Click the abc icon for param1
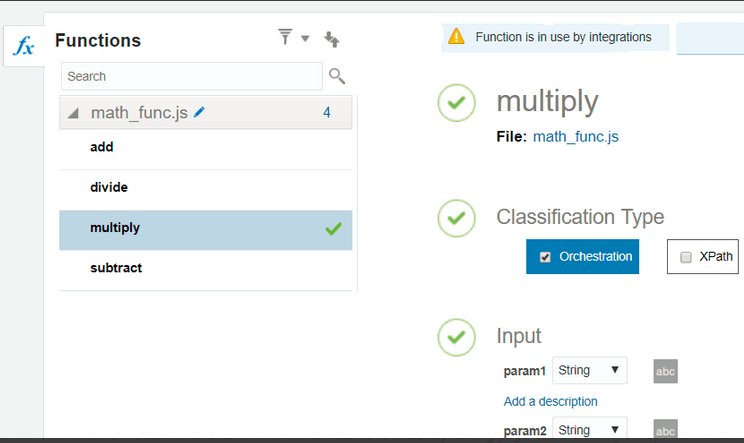This screenshot has height=443, width=744. click(665, 371)
